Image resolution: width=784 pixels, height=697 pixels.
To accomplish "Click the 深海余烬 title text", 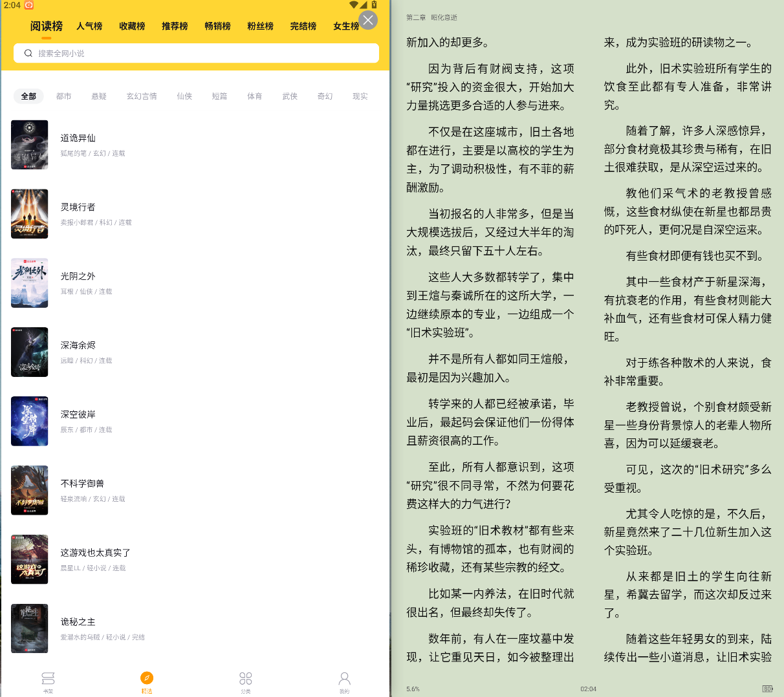I will tap(78, 345).
